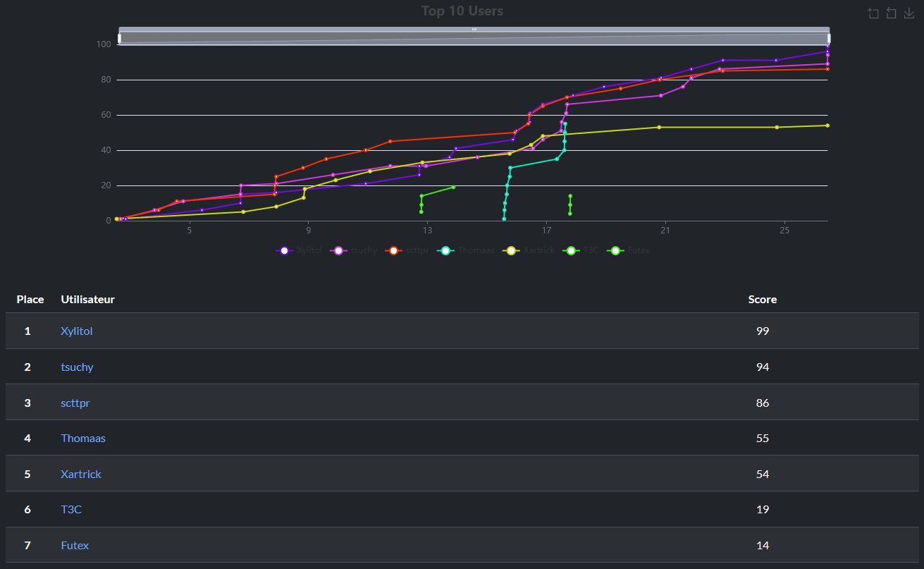Click the right handle of zoom slider
Image resolution: width=924 pixels, height=569 pixels.
click(x=829, y=38)
